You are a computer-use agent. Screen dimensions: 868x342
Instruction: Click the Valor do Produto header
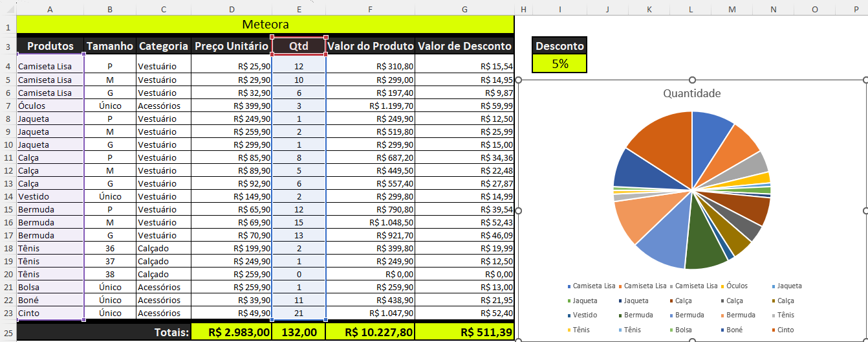(371, 46)
